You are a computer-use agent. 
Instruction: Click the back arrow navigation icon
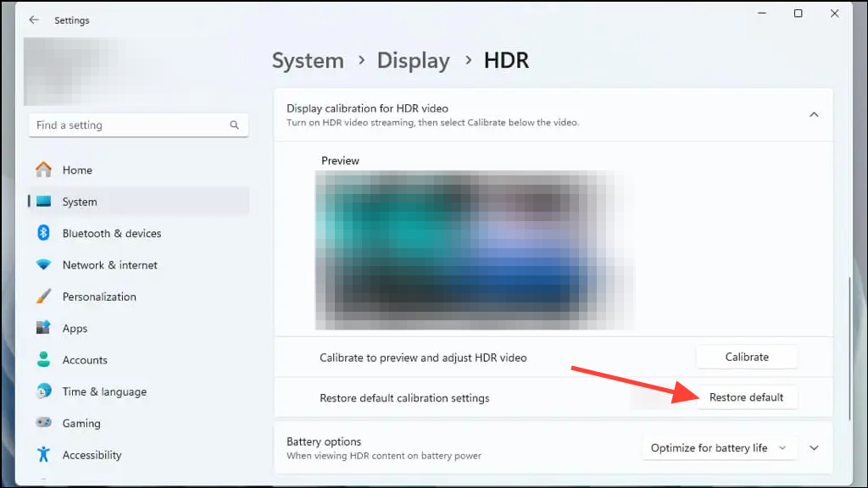[x=33, y=19]
